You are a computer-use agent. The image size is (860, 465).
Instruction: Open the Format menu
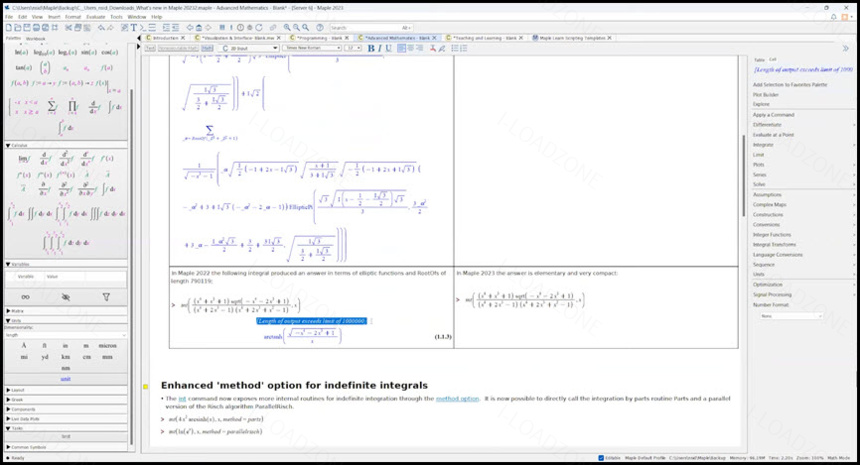pos(73,17)
